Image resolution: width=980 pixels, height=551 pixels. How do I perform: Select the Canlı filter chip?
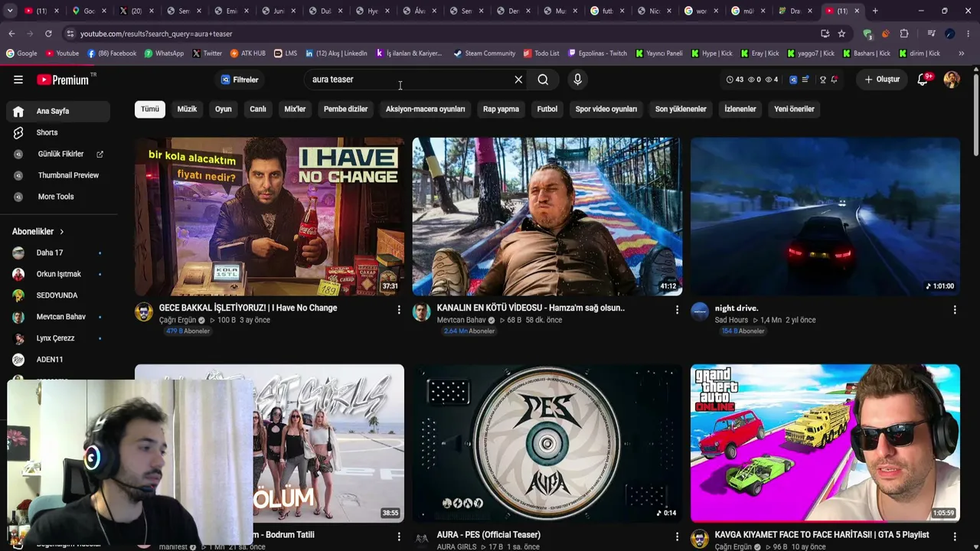tap(258, 109)
